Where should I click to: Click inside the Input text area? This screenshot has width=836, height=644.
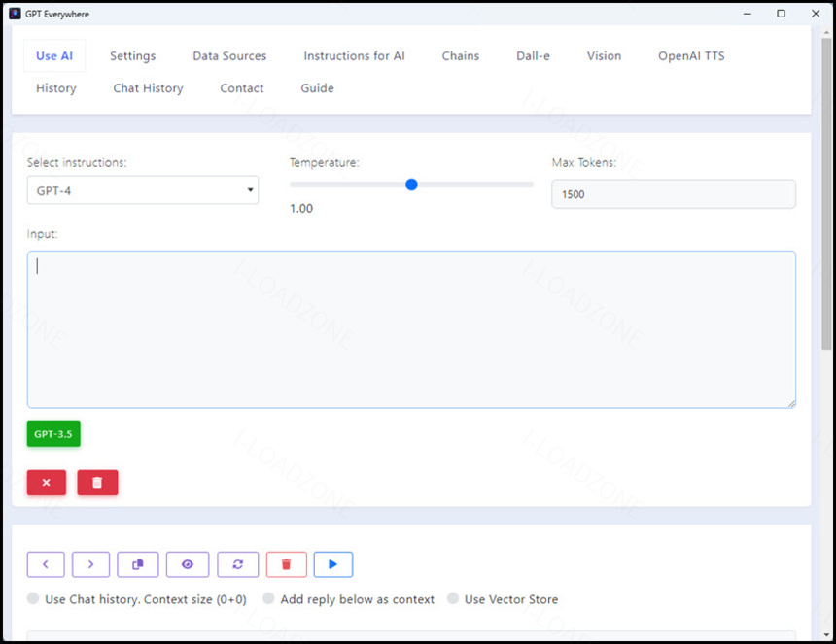point(411,329)
